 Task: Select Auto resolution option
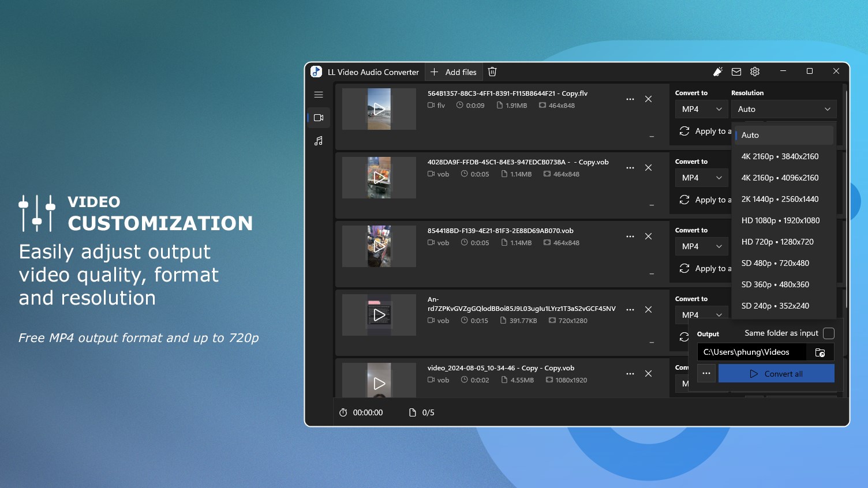pyautogui.click(x=784, y=135)
